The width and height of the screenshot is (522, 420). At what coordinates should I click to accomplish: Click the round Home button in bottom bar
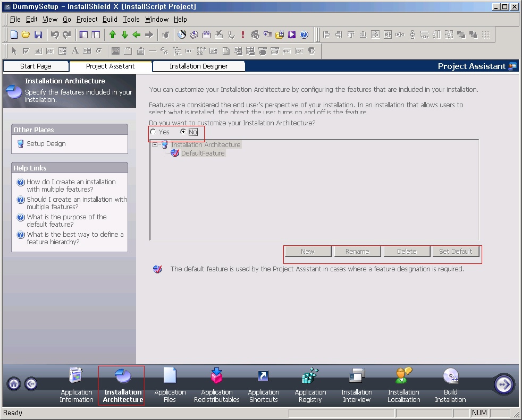tap(14, 384)
